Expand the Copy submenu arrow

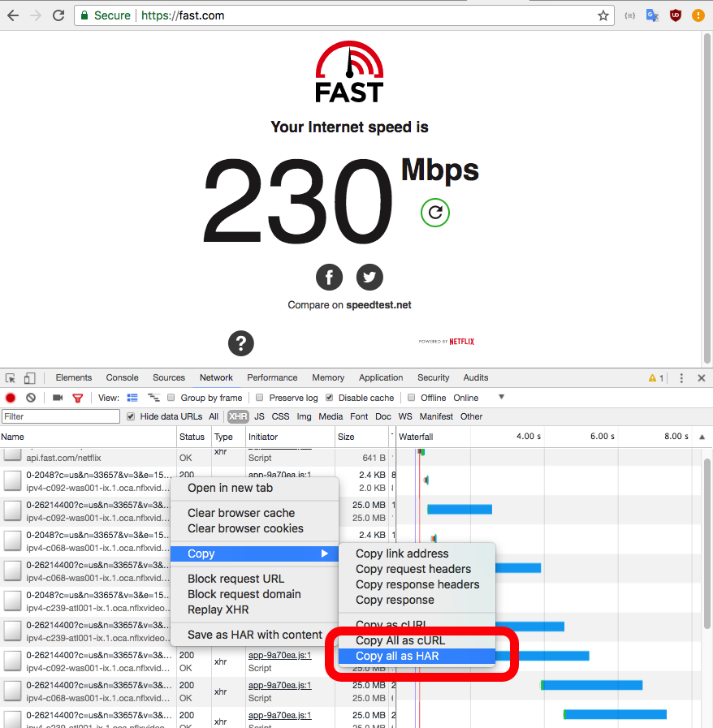click(x=324, y=554)
